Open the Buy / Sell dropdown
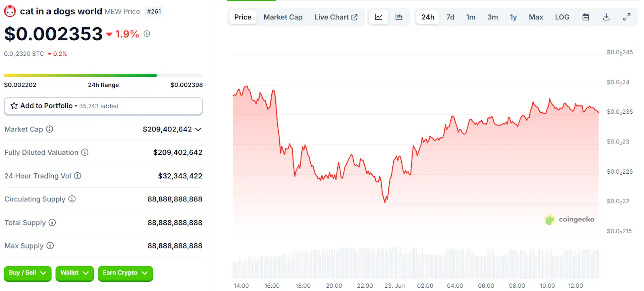644x291 pixels. click(x=28, y=273)
